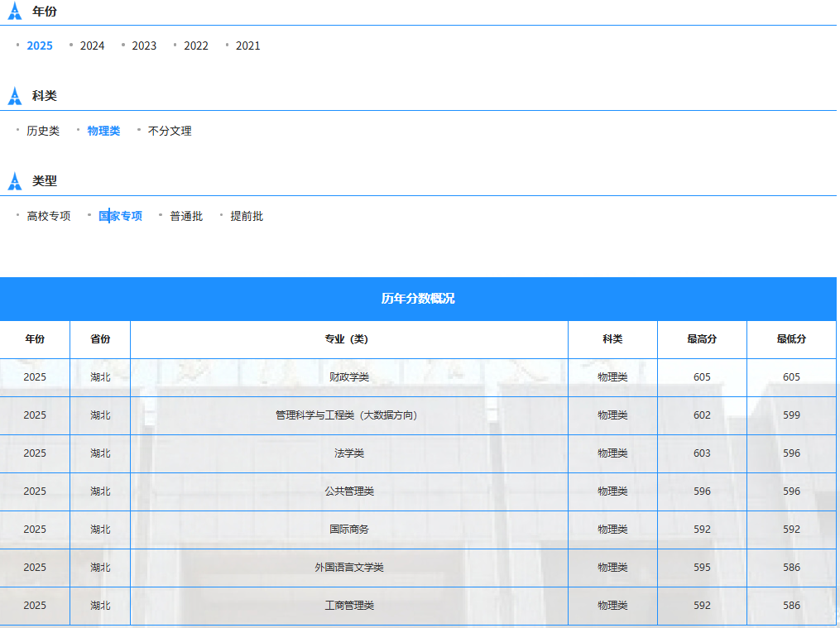Image resolution: width=840 pixels, height=628 pixels.
Task: Click 管理科学与工程类 lowest score 599
Action: pyautogui.click(x=791, y=415)
